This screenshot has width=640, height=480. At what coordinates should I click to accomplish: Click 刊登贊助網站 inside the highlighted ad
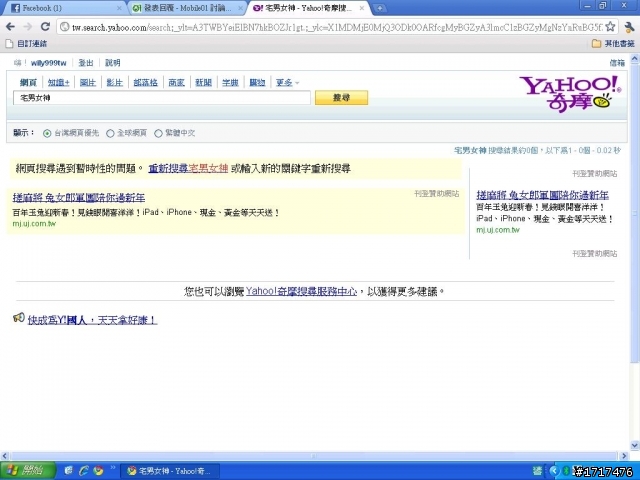[436, 193]
